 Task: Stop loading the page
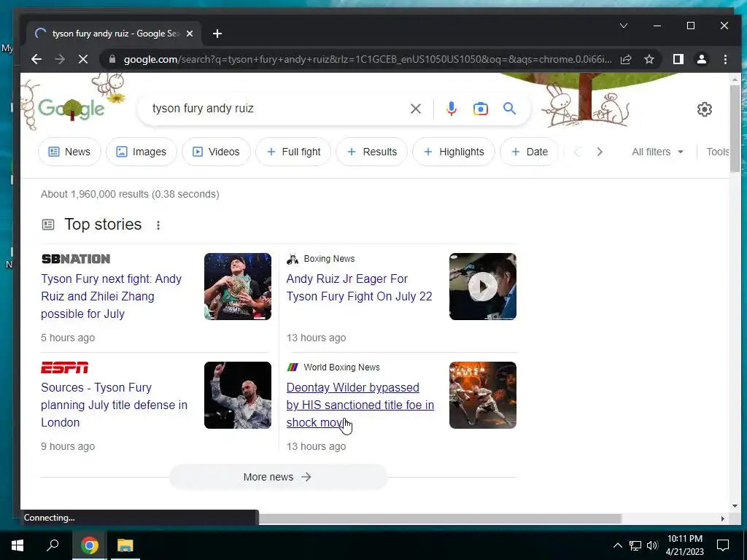[x=83, y=59]
